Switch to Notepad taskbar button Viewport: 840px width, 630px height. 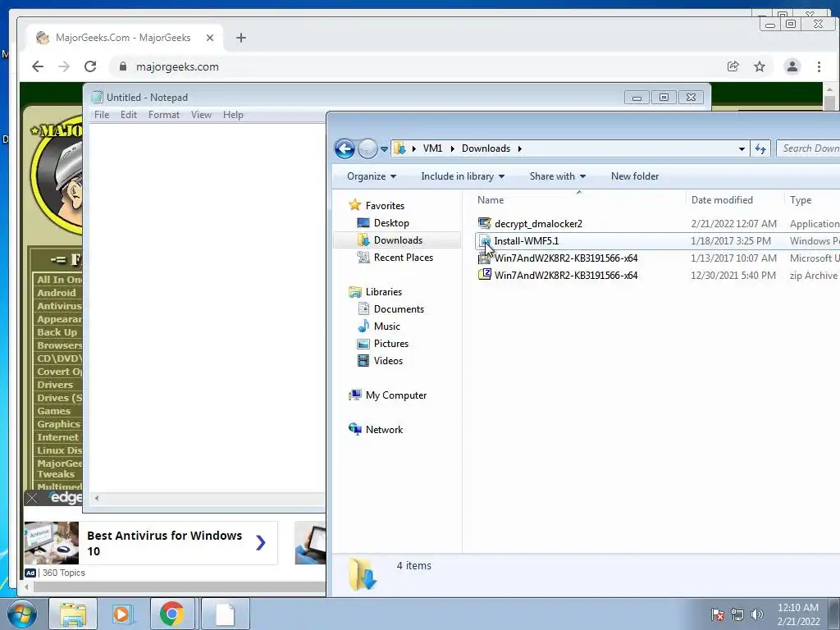225,614
